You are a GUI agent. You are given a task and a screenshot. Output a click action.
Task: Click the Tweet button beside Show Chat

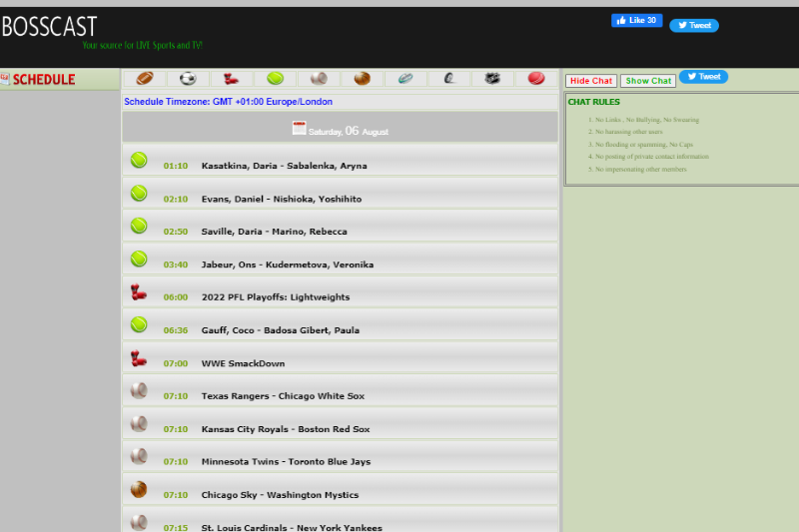(704, 77)
